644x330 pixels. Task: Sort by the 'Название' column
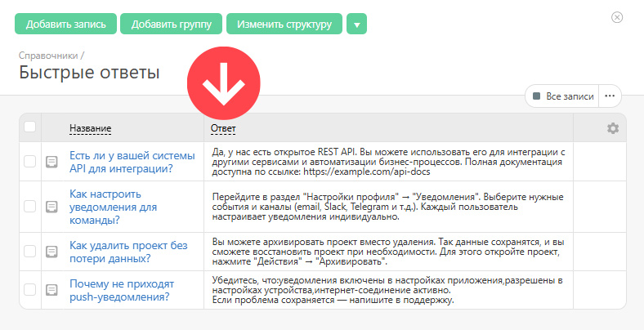[x=91, y=128]
